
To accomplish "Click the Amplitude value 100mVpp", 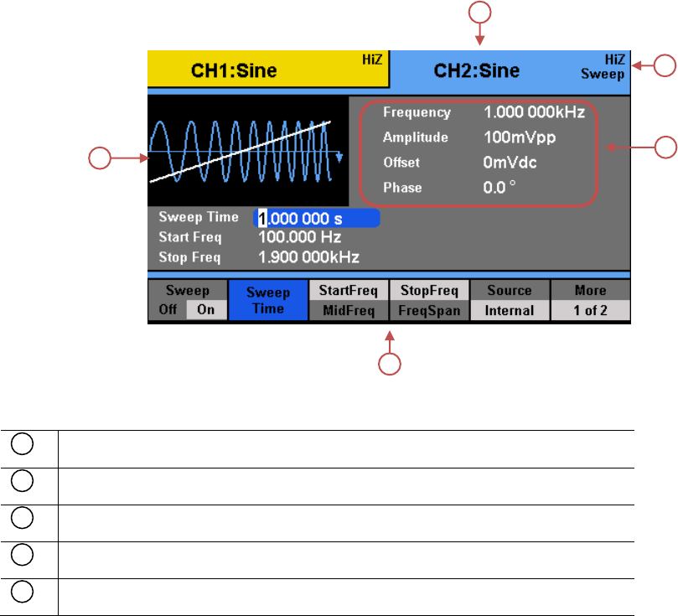I will [520, 138].
